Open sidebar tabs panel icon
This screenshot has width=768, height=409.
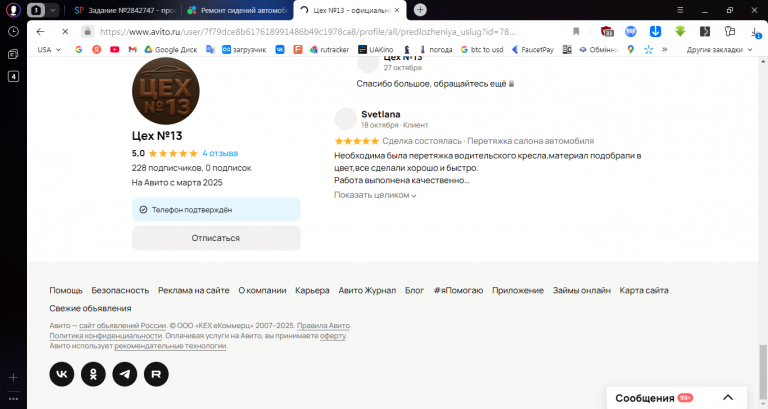(13, 54)
